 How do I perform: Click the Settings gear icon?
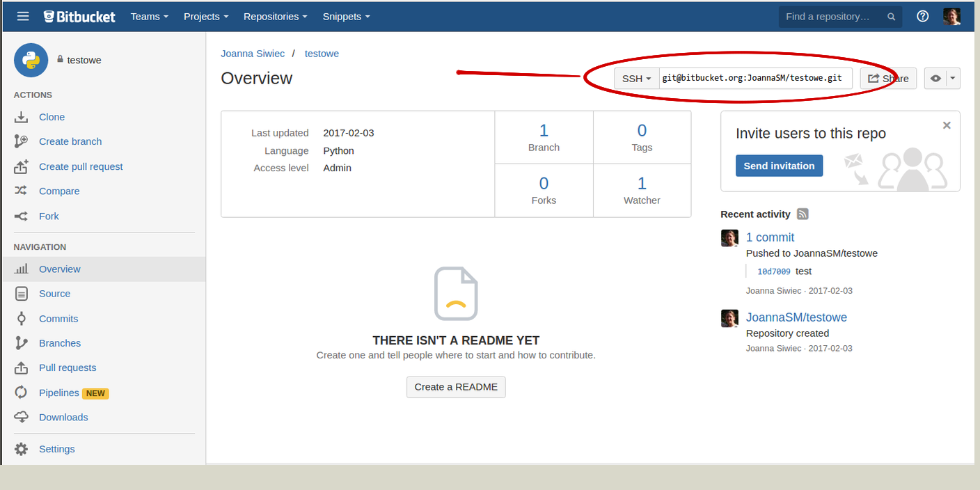click(x=22, y=449)
